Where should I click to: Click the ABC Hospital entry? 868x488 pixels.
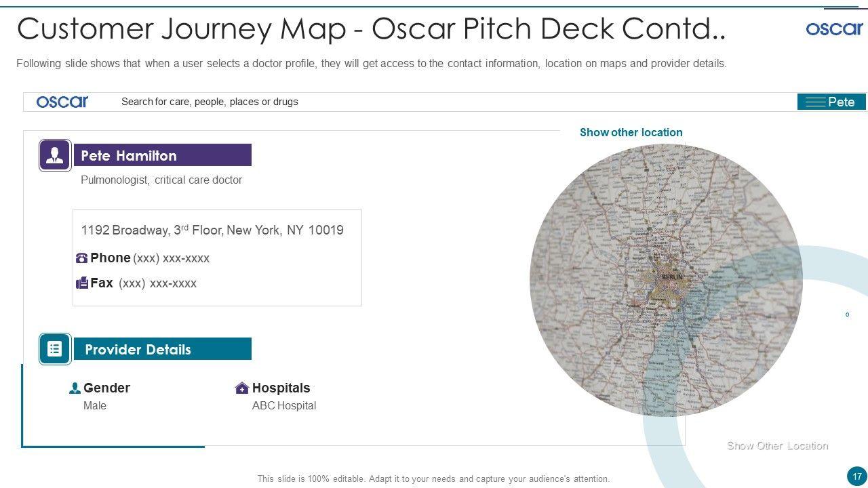coord(284,406)
